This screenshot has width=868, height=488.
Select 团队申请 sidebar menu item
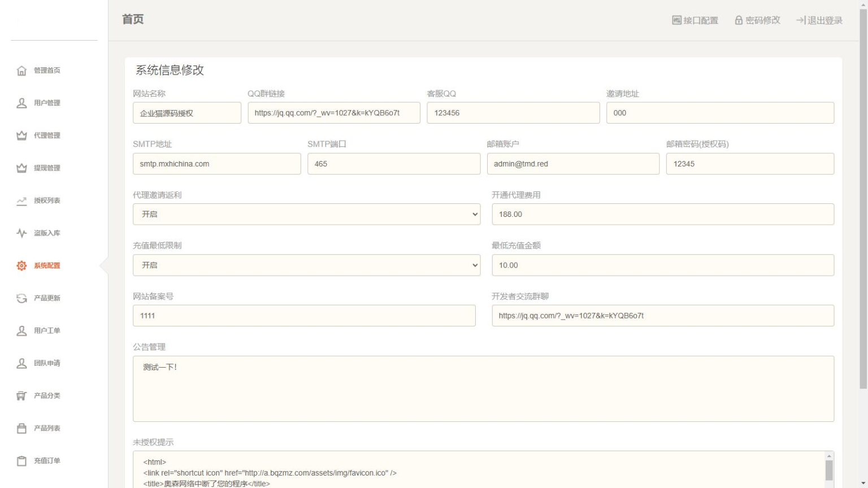pos(46,363)
